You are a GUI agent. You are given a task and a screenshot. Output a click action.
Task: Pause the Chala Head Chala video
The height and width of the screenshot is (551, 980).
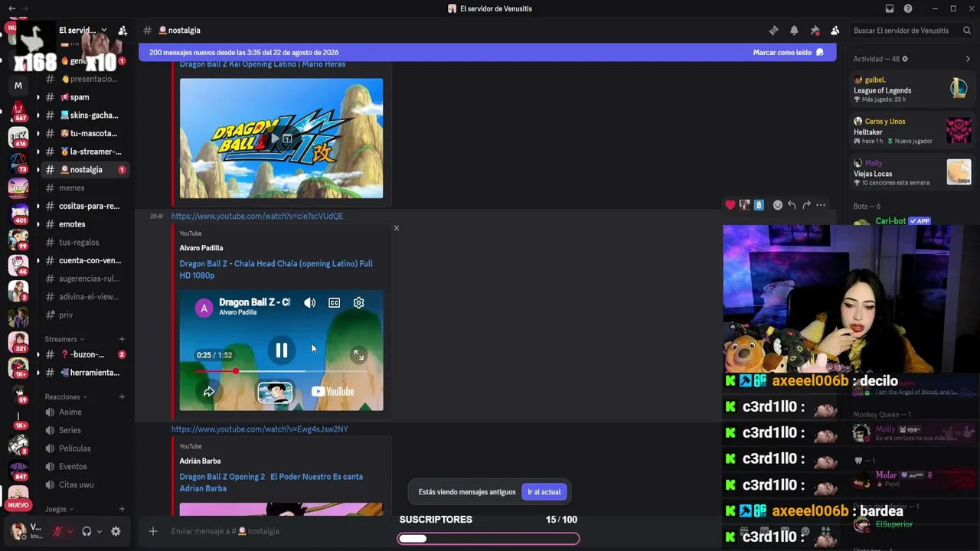pyautogui.click(x=281, y=350)
